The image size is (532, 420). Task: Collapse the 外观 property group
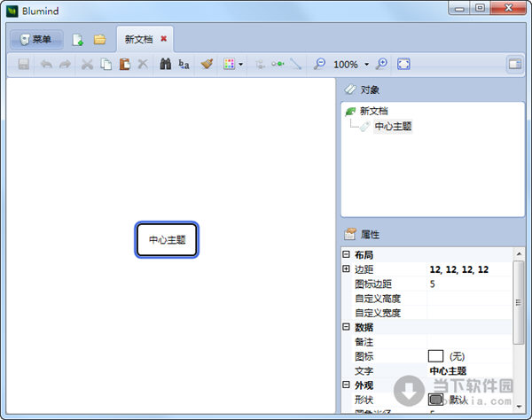click(346, 385)
